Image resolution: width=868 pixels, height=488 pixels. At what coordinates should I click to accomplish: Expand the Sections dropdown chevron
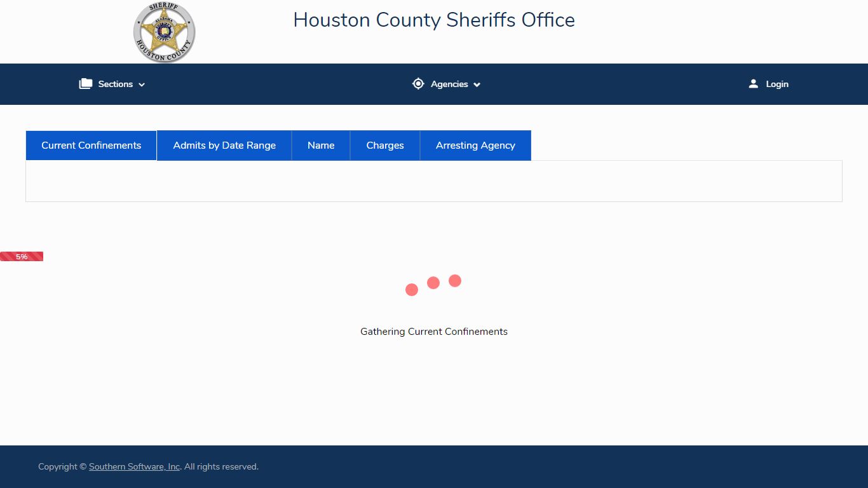142,85
